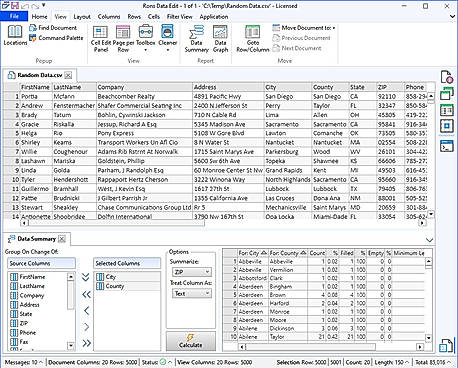
Task: Click the blue square panel icon in sidebar
Action: 447,126
